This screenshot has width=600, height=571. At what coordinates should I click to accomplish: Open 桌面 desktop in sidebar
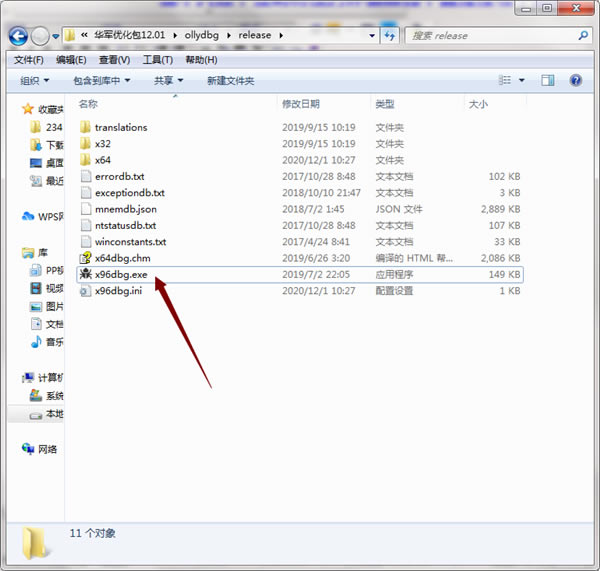tap(55, 163)
